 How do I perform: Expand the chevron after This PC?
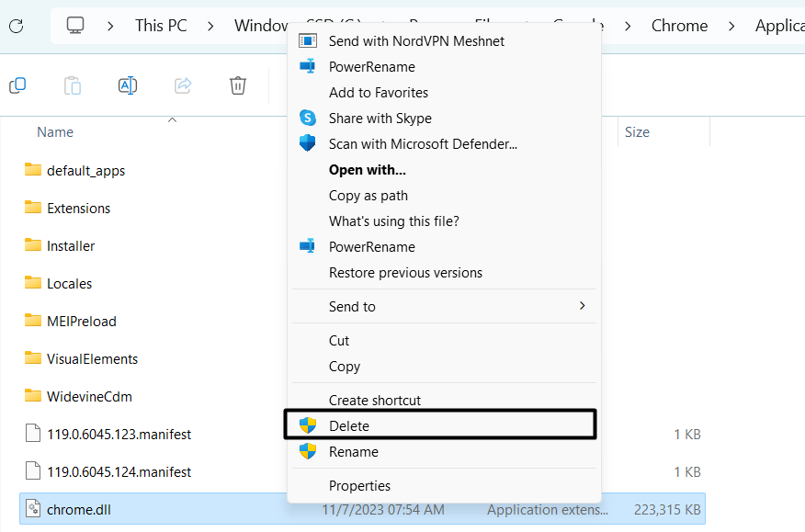click(212, 26)
